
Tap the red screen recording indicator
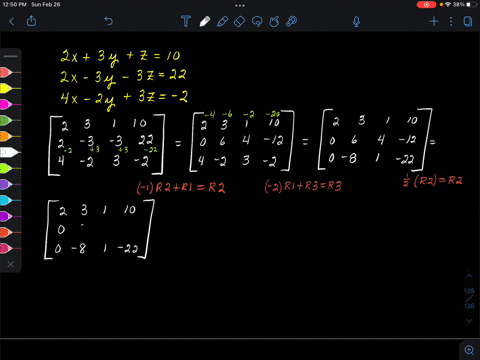tap(426, 5)
